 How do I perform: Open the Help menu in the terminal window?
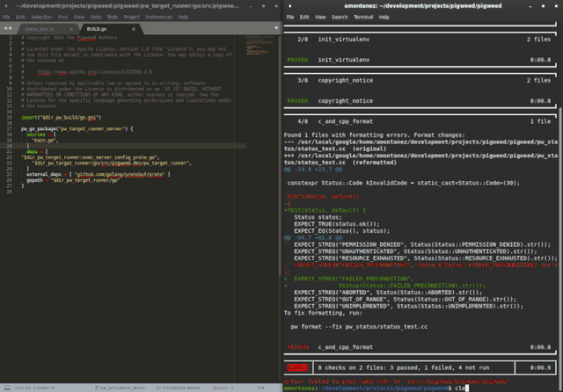point(384,17)
